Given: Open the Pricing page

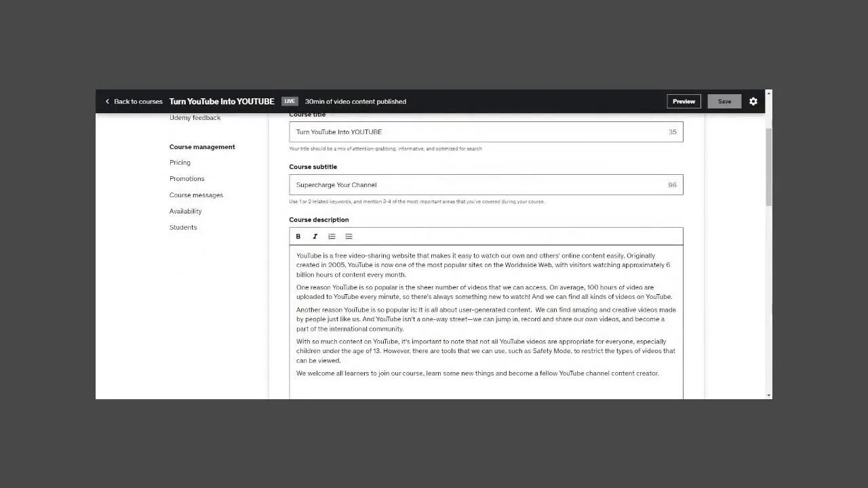Looking at the screenshot, I should pos(180,163).
